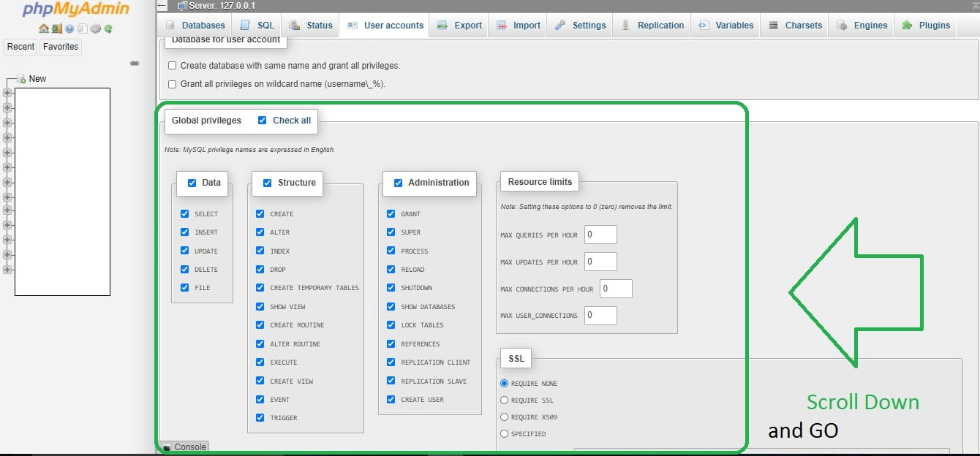Select the REQUIRE X509 radio button

point(504,417)
